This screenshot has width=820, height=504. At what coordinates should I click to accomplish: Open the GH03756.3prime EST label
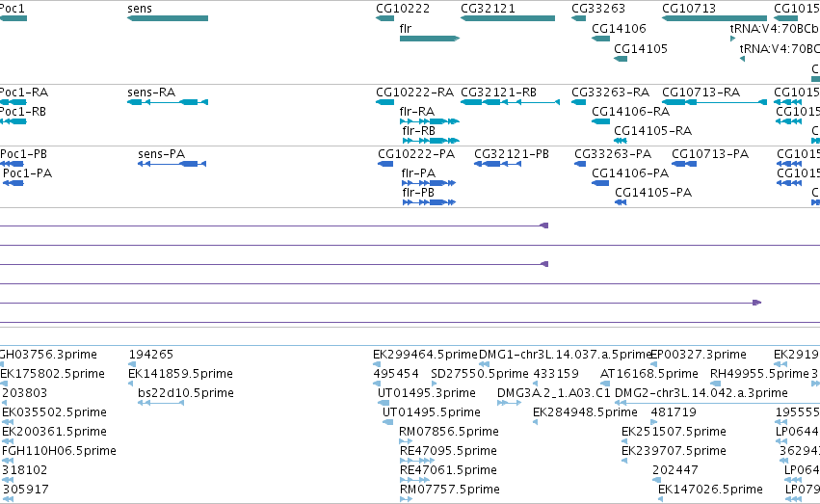click(48, 355)
